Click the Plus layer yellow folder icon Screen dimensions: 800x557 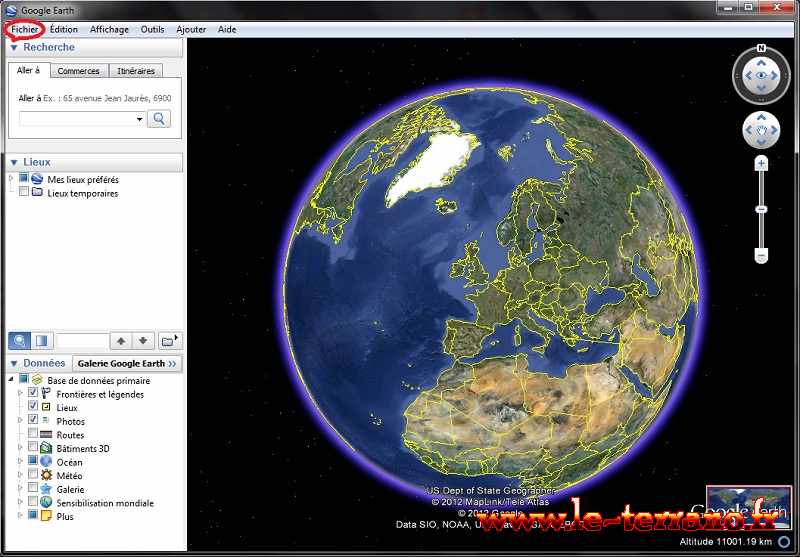click(46, 516)
